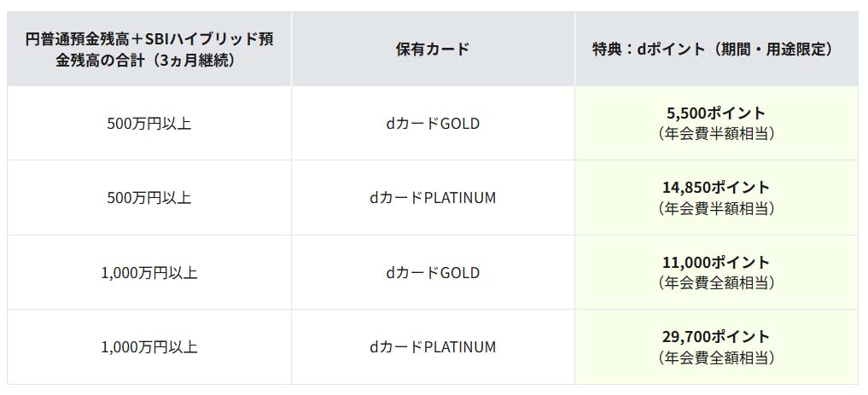The image size is (868, 395).
Task: Click dカードPLATINUM in the second row
Action: 433,198
